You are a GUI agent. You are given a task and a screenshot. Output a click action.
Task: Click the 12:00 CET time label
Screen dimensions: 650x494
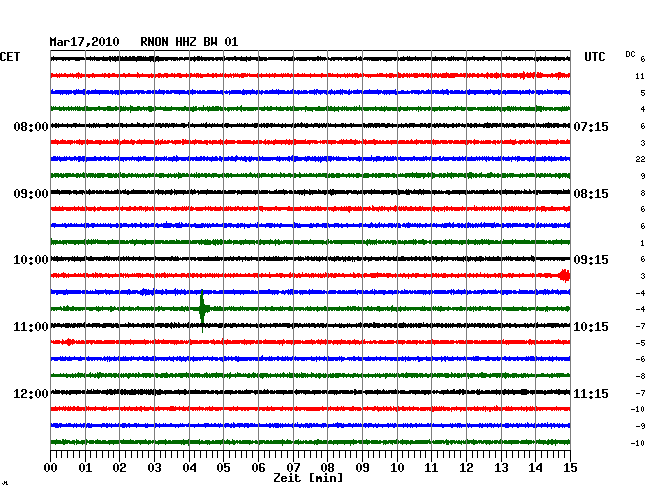coord(31,393)
